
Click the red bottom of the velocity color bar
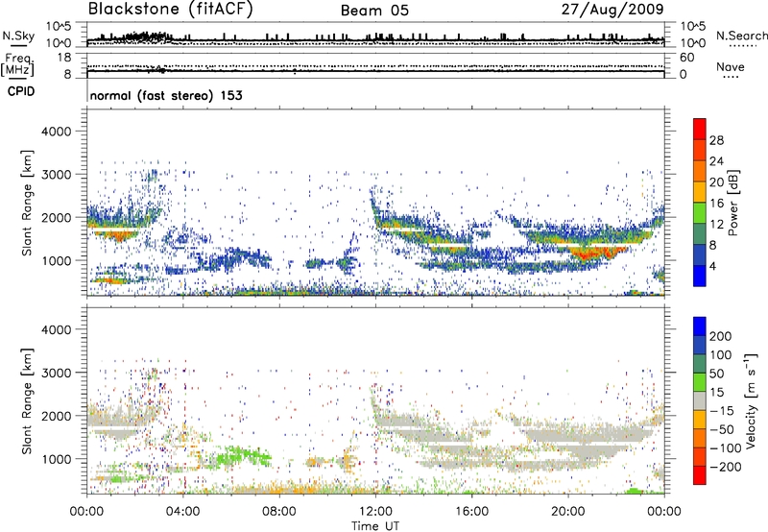(x=700, y=475)
